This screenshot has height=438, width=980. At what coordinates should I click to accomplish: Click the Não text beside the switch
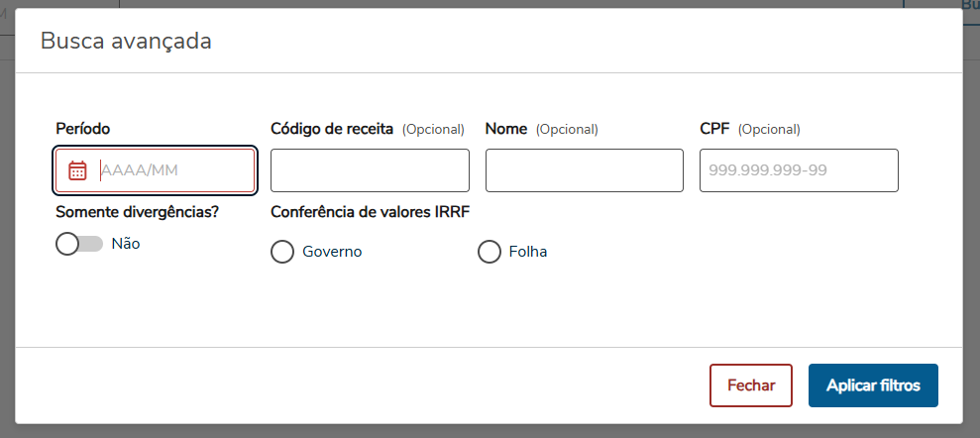[126, 244]
